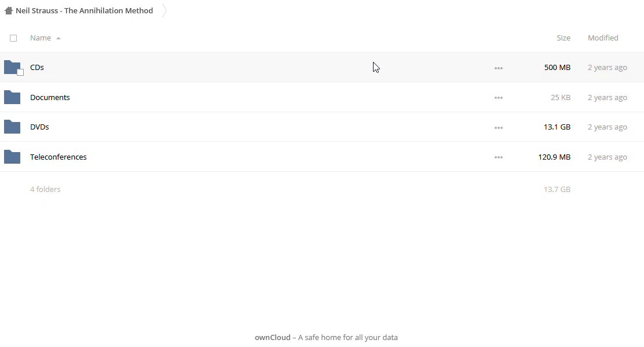The width and height of the screenshot is (644, 347).
Task: Tick the select-all checkbox in the header
Action: pos(13,38)
